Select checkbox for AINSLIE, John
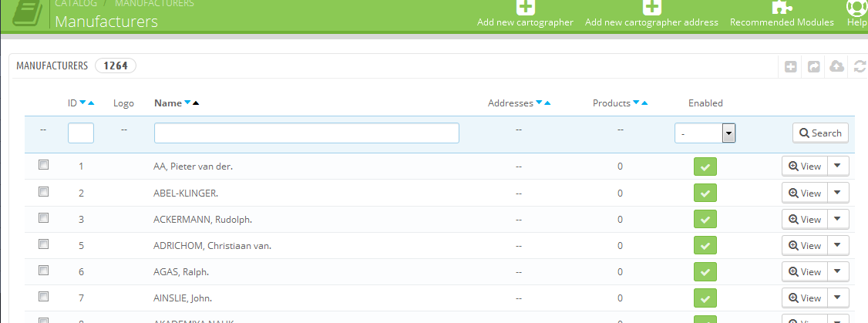Screen dimensions: 868x323 pos(44,297)
